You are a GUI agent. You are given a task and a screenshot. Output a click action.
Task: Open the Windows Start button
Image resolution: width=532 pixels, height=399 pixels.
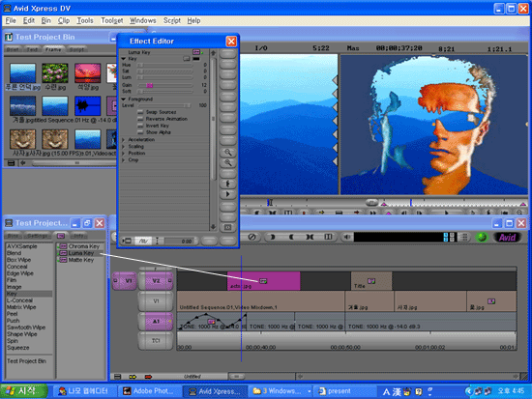24,391
